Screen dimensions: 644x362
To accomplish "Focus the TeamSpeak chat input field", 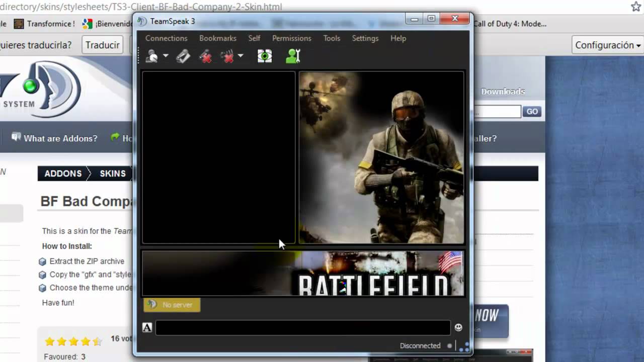I will [303, 328].
